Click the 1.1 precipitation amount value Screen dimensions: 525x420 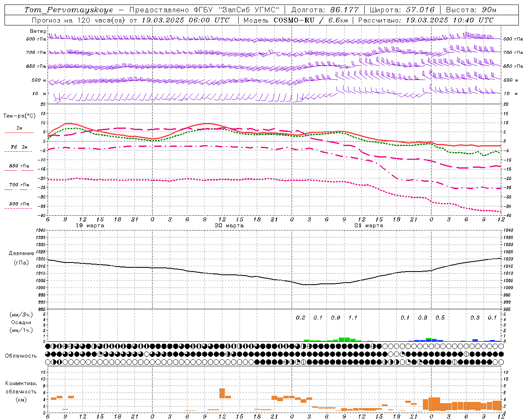pos(353,317)
